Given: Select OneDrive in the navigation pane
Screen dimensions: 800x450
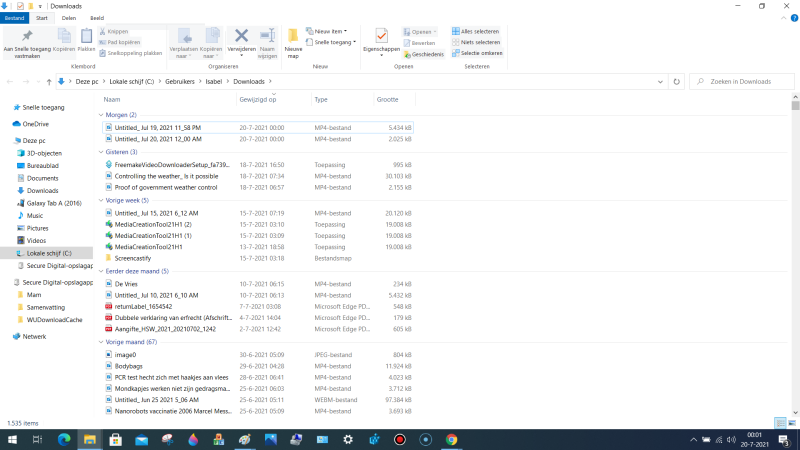Looking at the screenshot, I should click(x=35, y=124).
